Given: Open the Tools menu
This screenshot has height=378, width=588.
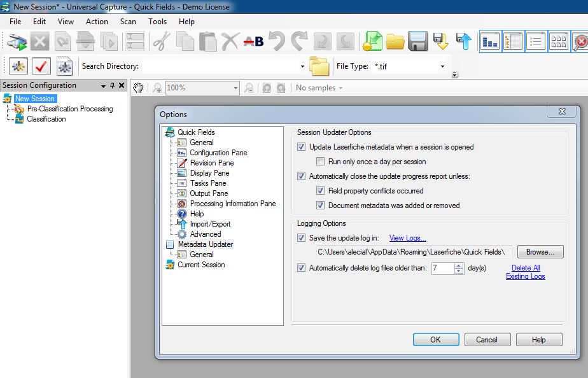Looking at the screenshot, I should pos(158,22).
